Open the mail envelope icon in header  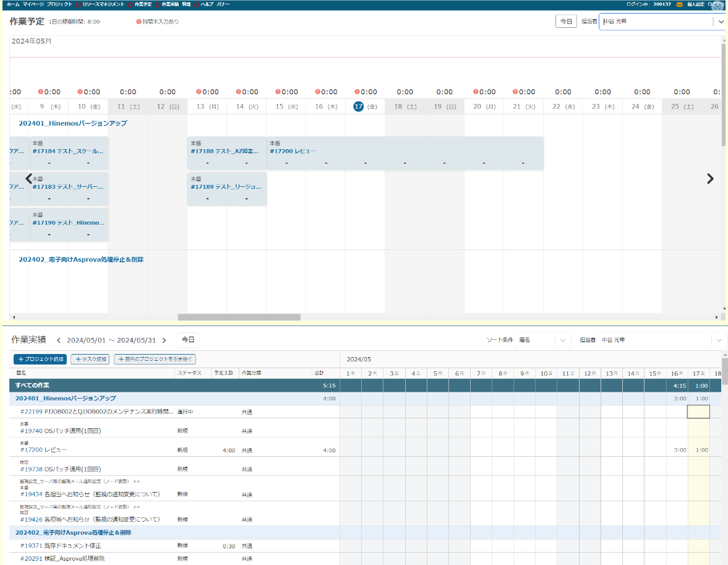tap(679, 4)
